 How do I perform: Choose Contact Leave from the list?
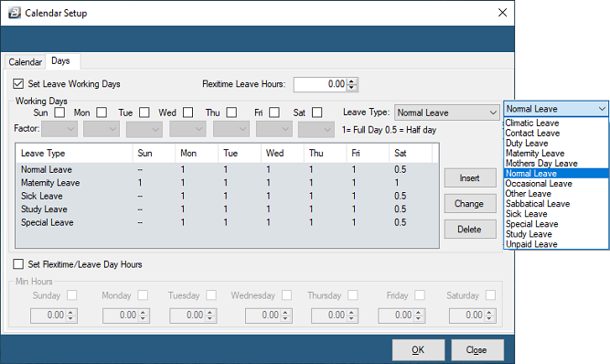pos(556,133)
